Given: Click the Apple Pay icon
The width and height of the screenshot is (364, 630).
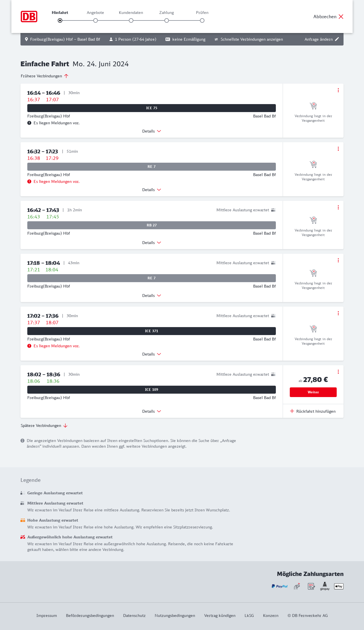Looking at the screenshot, I should pyautogui.click(x=339, y=586).
